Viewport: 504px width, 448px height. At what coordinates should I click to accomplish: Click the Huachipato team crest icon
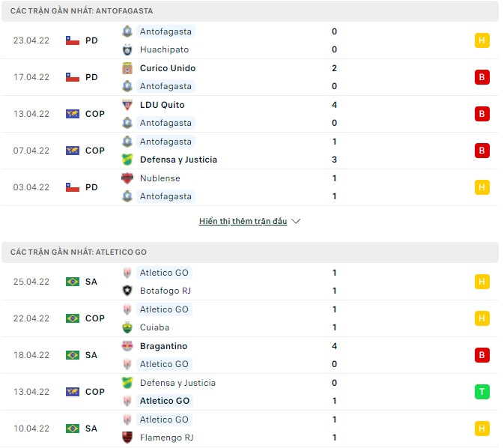click(x=127, y=50)
